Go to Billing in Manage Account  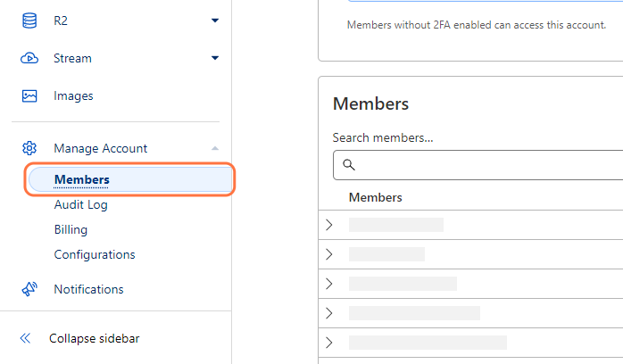click(x=71, y=229)
